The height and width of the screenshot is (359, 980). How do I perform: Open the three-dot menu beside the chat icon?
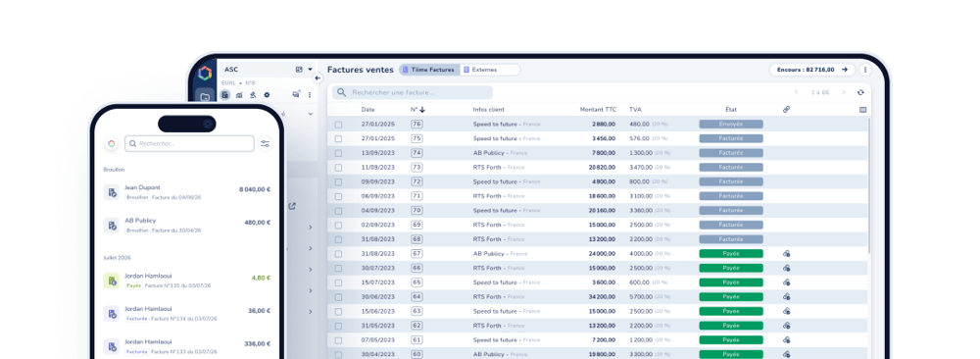[x=310, y=95]
